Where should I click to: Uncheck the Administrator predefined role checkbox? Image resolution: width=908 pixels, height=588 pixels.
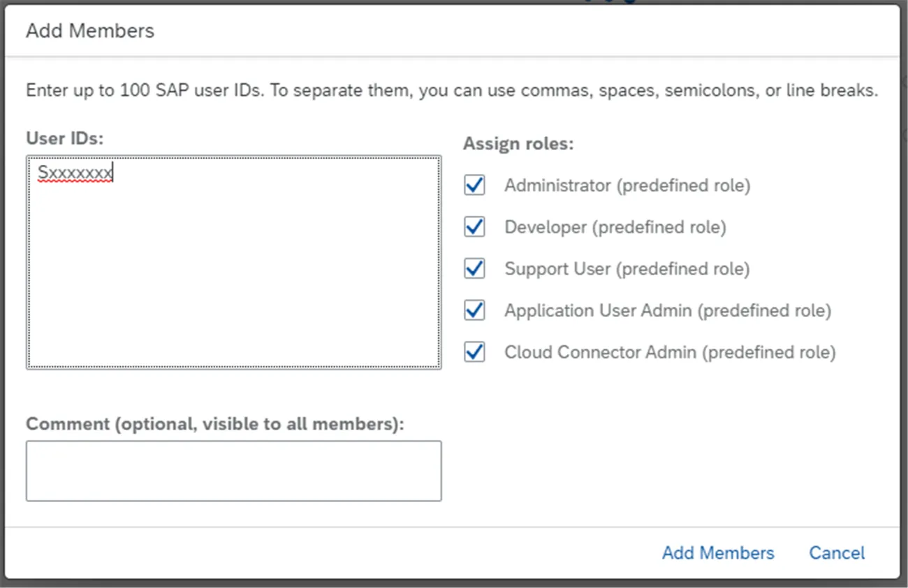(475, 185)
